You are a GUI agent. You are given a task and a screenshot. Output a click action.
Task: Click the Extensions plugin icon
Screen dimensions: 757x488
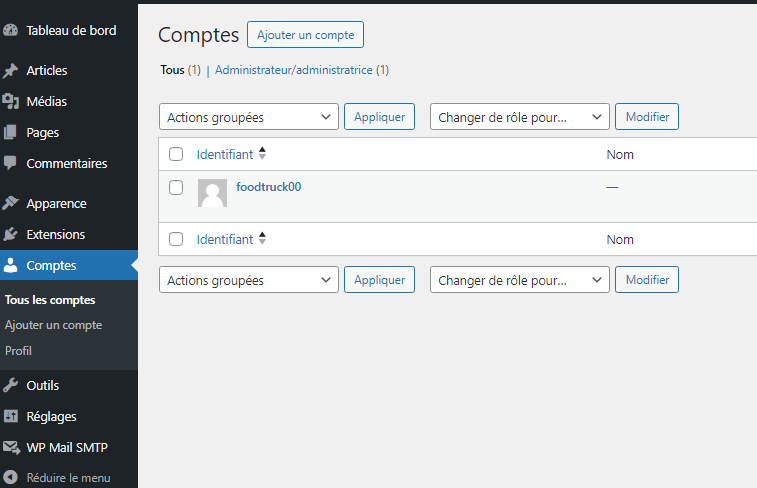(11, 235)
